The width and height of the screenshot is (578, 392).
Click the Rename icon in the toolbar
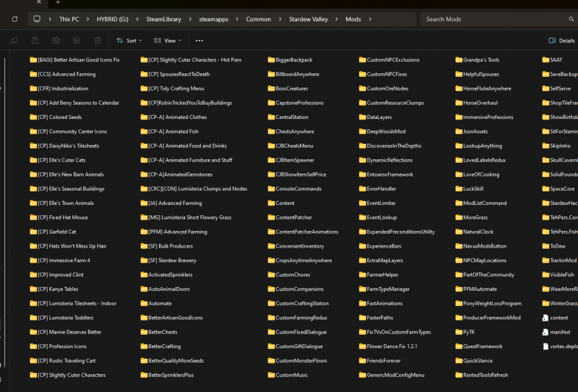click(56, 40)
